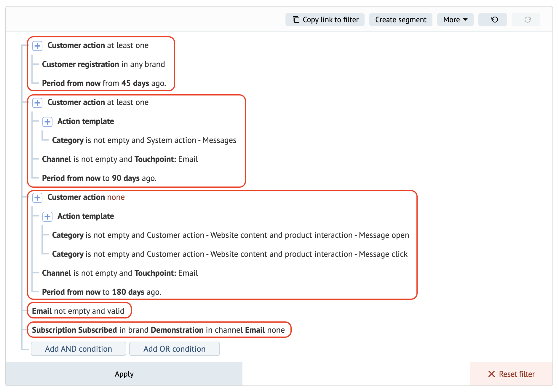Add AND condition to the filter
The image size is (559, 392).
coord(79,349)
